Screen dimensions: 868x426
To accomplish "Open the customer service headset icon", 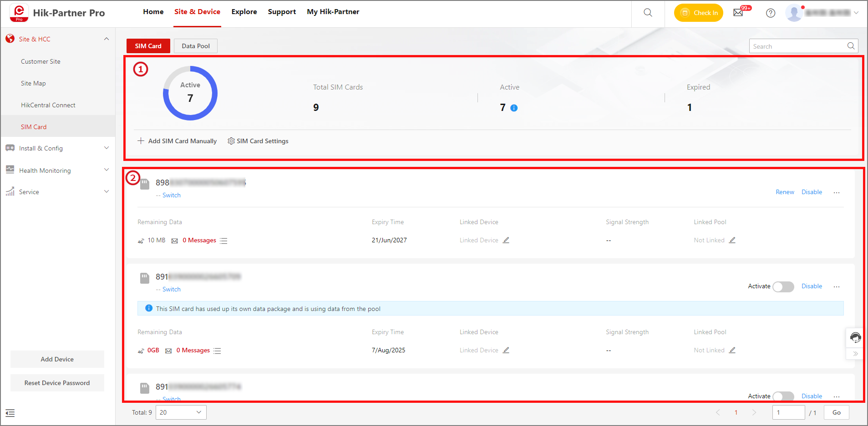I will pos(855,337).
